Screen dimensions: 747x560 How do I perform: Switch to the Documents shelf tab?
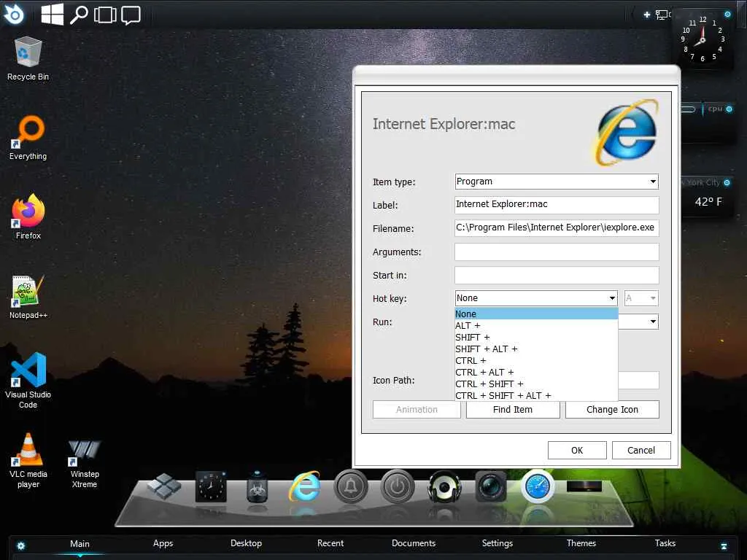click(x=414, y=543)
